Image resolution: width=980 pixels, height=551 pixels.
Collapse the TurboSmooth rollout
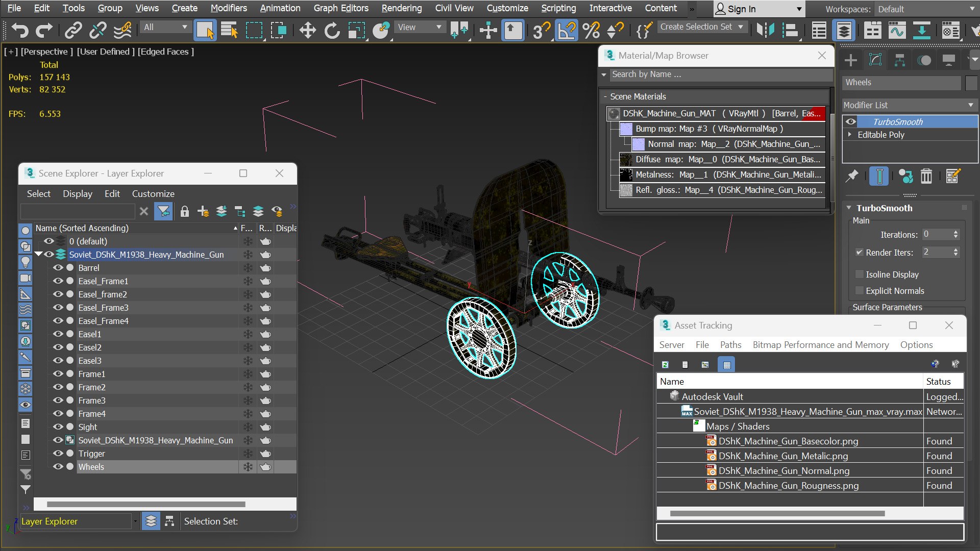click(x=849, y=208)
